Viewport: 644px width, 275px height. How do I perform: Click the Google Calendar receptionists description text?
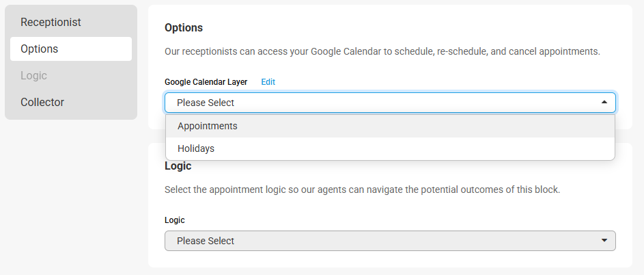coord(382,51)
